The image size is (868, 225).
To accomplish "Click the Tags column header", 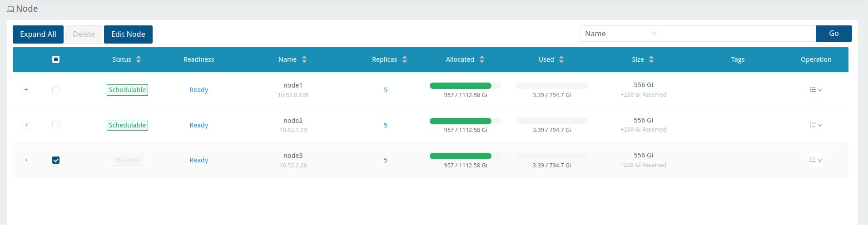I will coord(738,59).
